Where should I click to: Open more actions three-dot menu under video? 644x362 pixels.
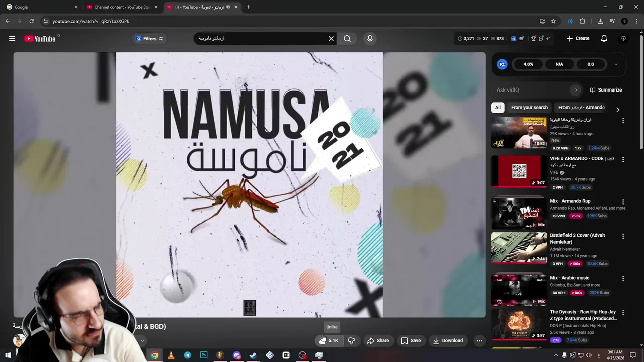(x=479, y=341)
